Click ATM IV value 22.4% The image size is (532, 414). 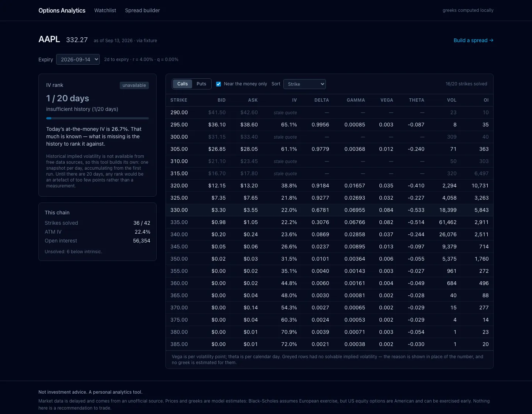pyautogui.click(x=142, y=232)
